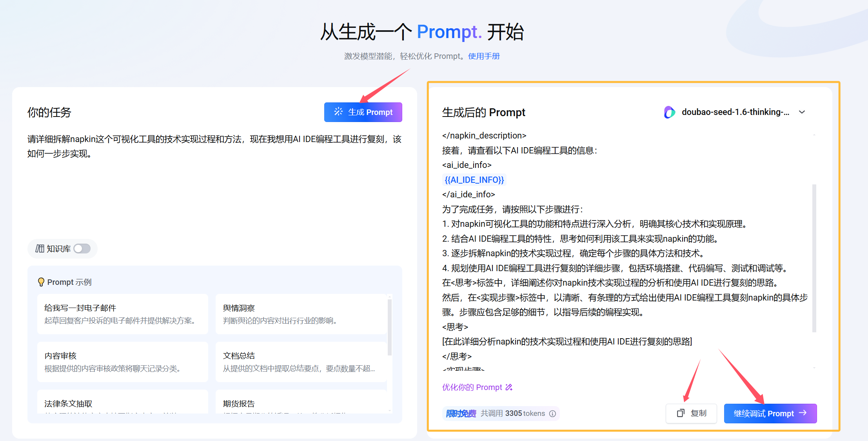Choose the 文档总结 prompt example

point(301,362)
